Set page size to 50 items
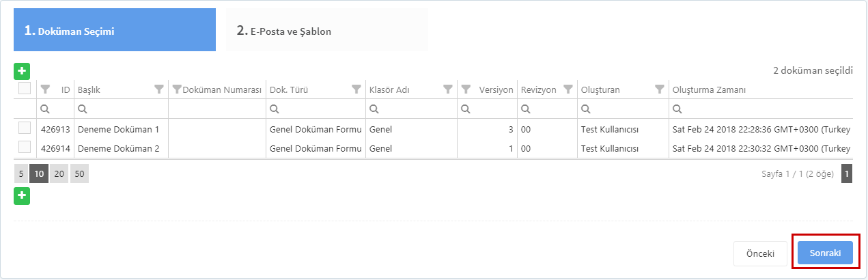868x280 pixels. (x=80, y=174)
